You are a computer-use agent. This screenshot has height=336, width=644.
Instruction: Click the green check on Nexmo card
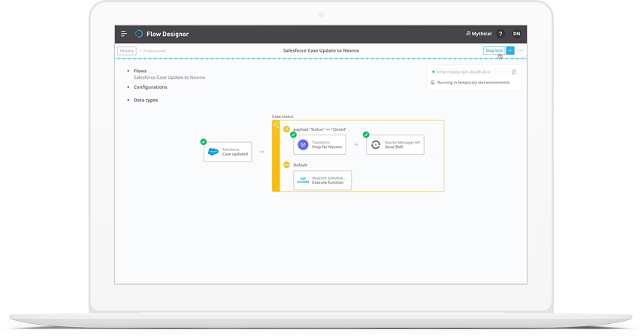(x=366, y=135)
